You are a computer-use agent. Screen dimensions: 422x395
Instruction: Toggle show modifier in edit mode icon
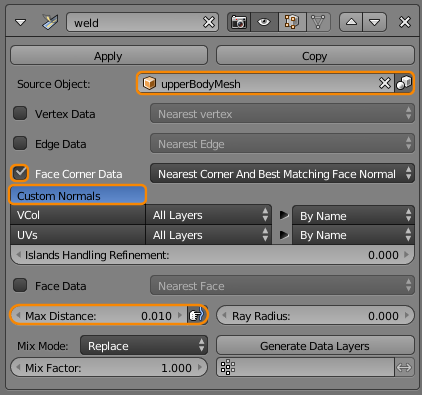292,22
